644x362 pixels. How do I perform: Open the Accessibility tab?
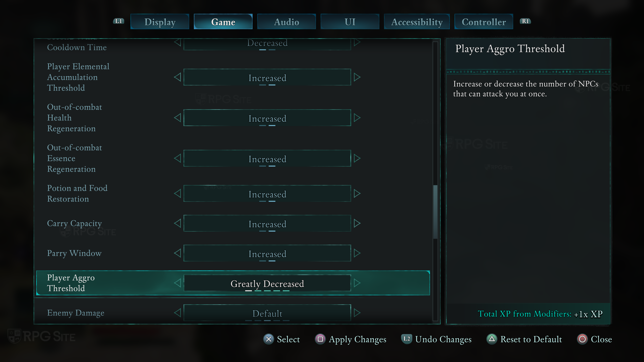pos(416,22)
